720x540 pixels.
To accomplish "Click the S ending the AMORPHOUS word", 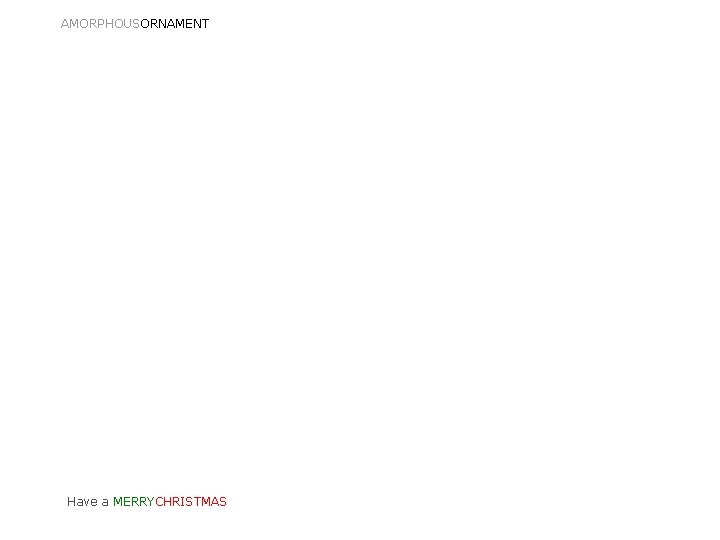I will [136, 24].
